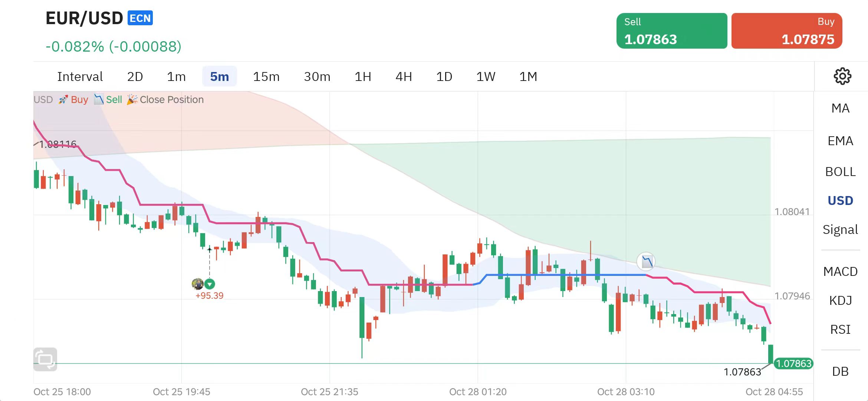Show the MACD sub-chart

point(840,272)
